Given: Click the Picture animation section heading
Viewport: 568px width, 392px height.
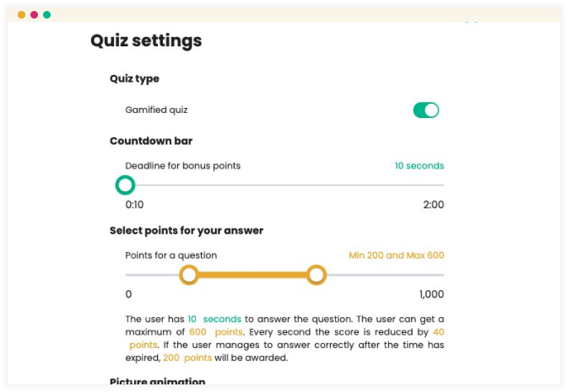Looking at the screenshot, I should click(x=157, y=382).
